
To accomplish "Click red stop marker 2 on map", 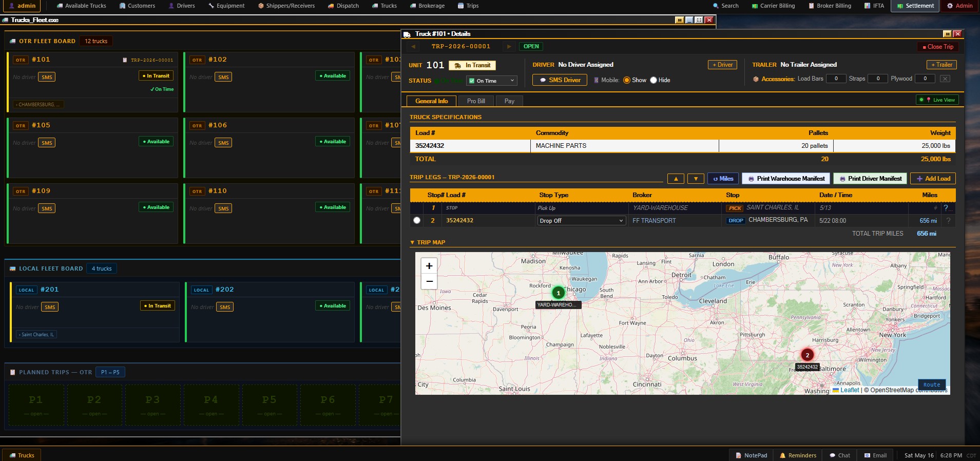I will point(807,355).
